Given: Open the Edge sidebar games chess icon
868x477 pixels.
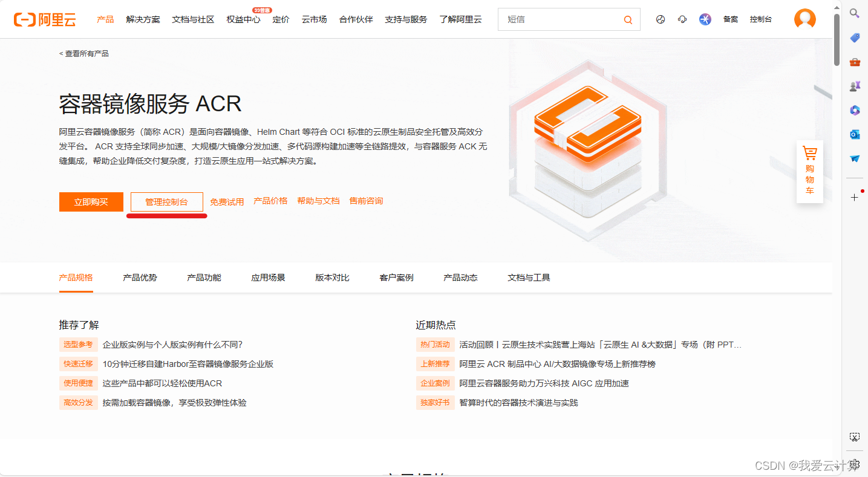Looking at the screenshot, I should [x=855, y=86].
